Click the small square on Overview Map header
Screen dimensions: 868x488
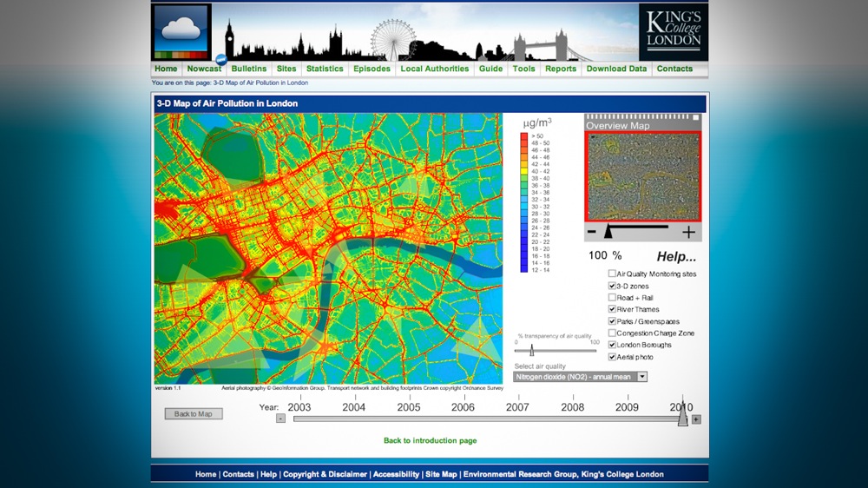(694, 117)
